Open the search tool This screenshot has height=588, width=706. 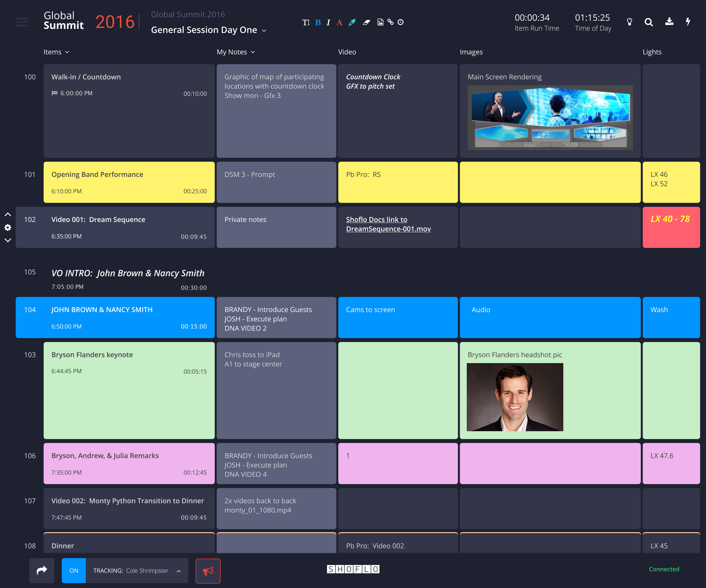pos(649,22)
